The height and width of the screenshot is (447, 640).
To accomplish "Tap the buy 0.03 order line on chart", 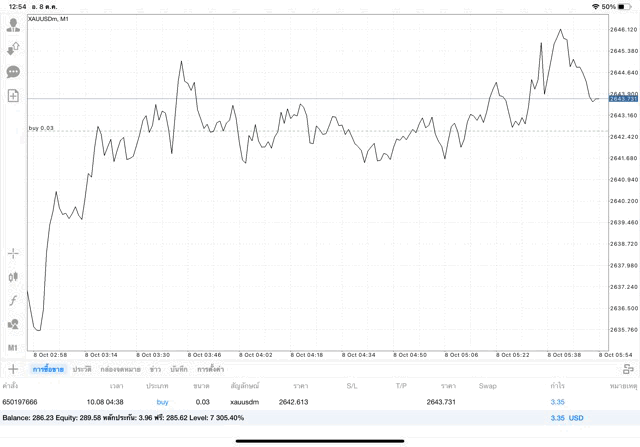I will click(41, 129).
